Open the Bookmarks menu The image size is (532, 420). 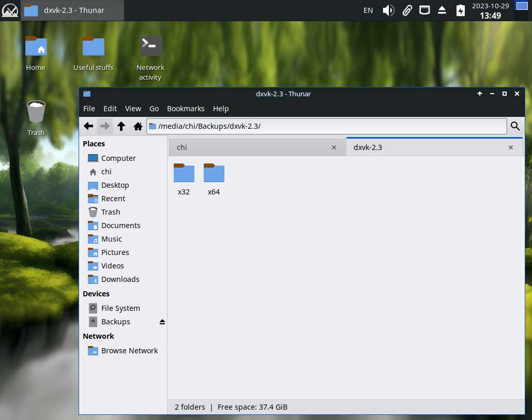point(186,109)
